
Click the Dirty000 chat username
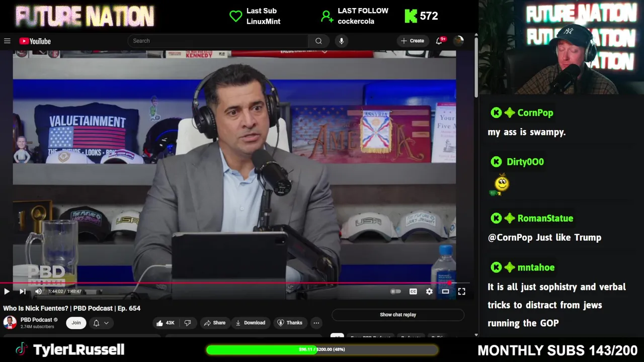(525, 162)
